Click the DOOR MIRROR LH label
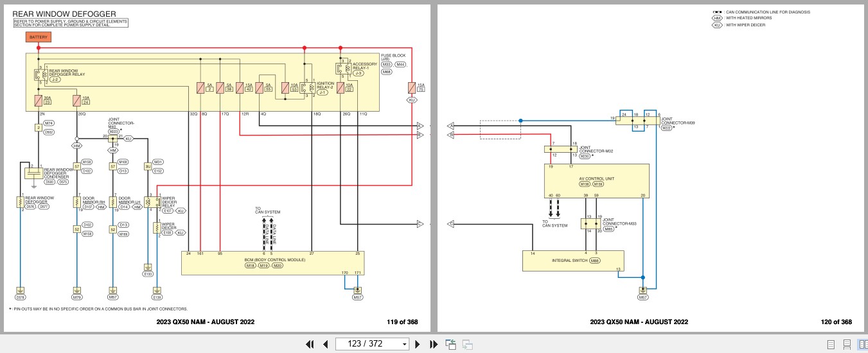 point(129,200)
